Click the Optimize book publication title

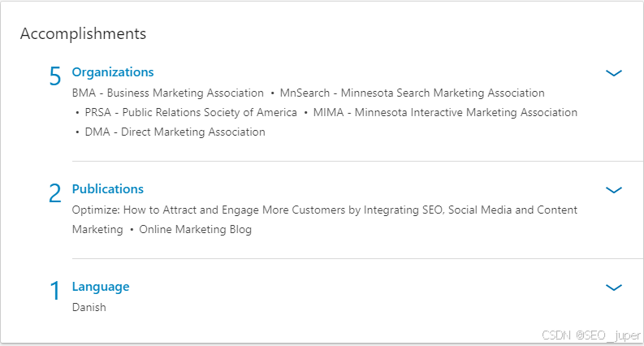(325, 210)
